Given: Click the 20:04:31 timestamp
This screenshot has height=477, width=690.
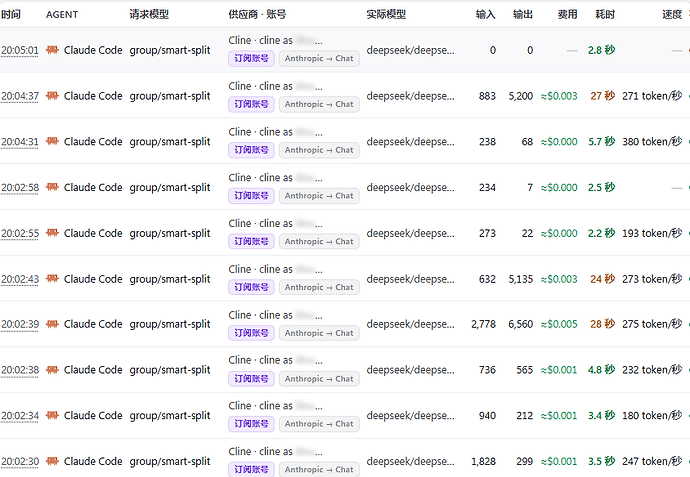Looking at the screenshot, I should click(x=20, y=142).
